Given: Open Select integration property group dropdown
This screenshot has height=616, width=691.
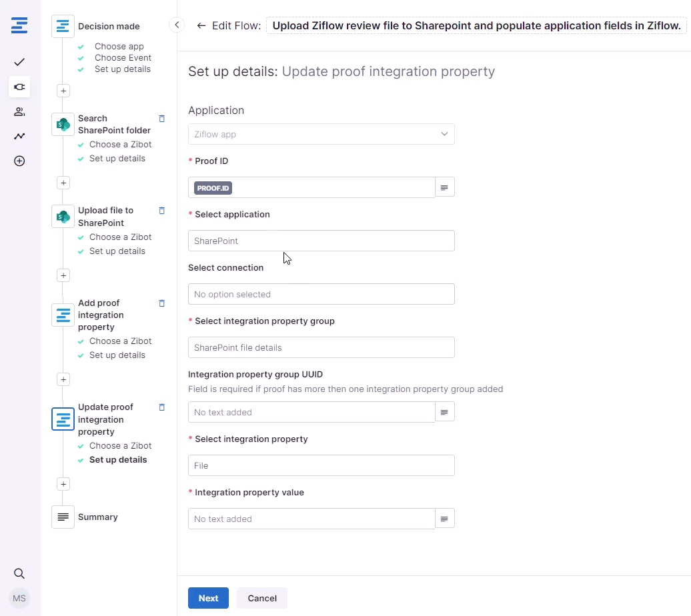Looking at the screenshot, I should click(x=321, y=347).
